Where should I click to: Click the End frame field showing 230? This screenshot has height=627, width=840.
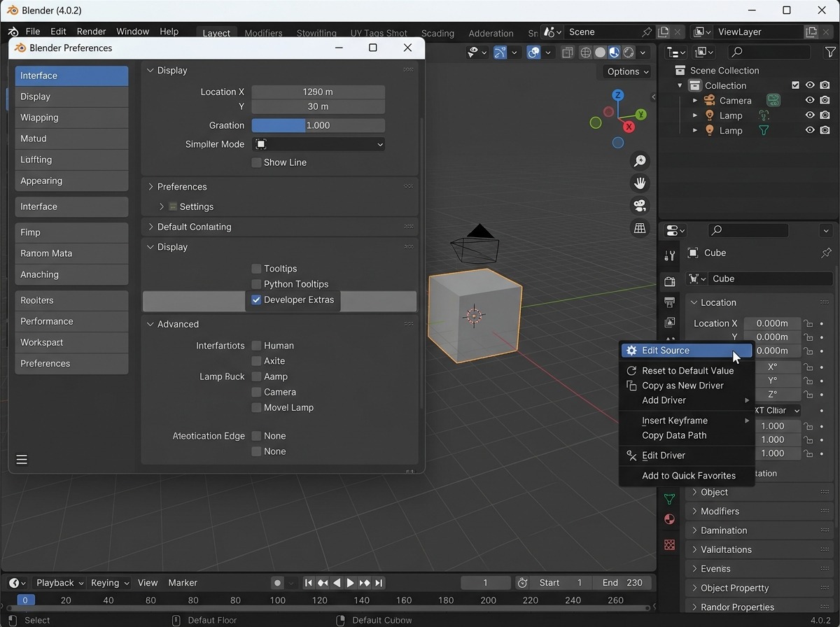[x=622, y=583]
